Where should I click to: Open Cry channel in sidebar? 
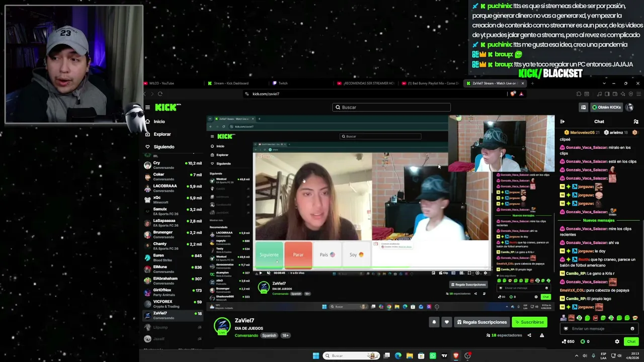point(173,165)
